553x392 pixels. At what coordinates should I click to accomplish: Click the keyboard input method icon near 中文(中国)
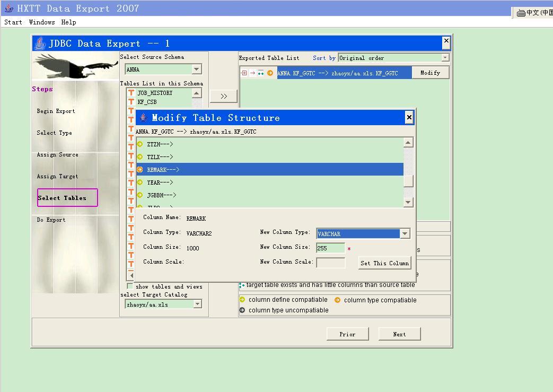(521, 13)
